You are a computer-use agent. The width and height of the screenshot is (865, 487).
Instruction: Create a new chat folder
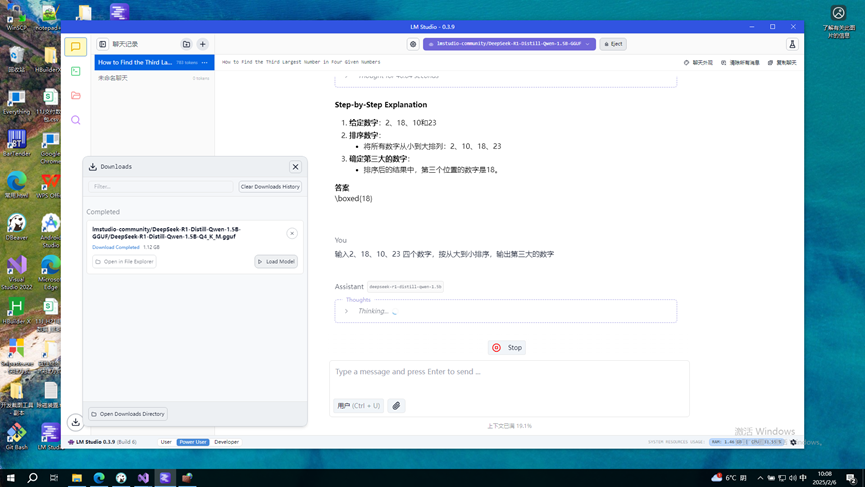(x=186, y=44)
